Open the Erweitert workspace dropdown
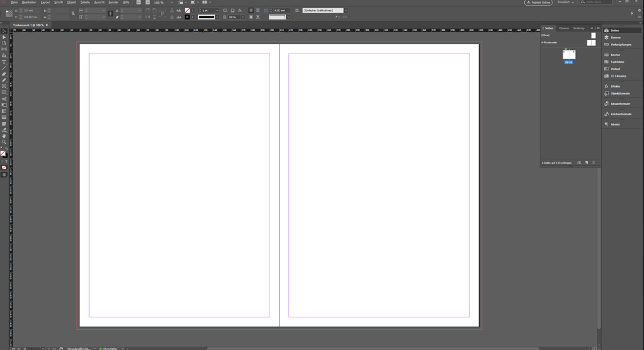This screenshot has width=644, height=350. tap(566, 3)
